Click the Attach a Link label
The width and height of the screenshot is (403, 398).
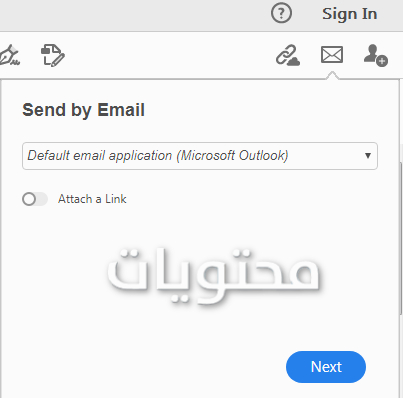[x=92, y=199]
